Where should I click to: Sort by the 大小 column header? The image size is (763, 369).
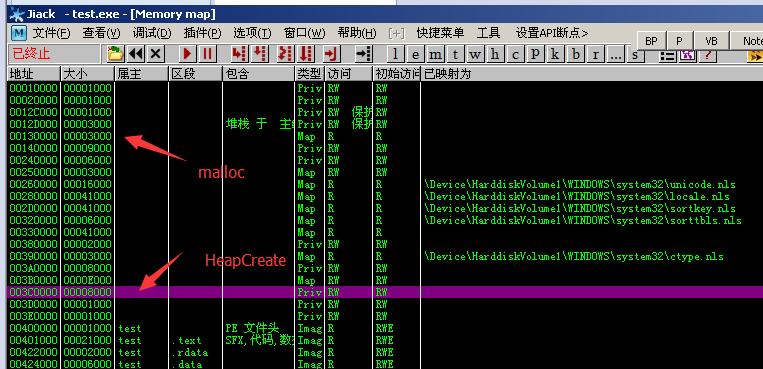click(x=88, y=74)
